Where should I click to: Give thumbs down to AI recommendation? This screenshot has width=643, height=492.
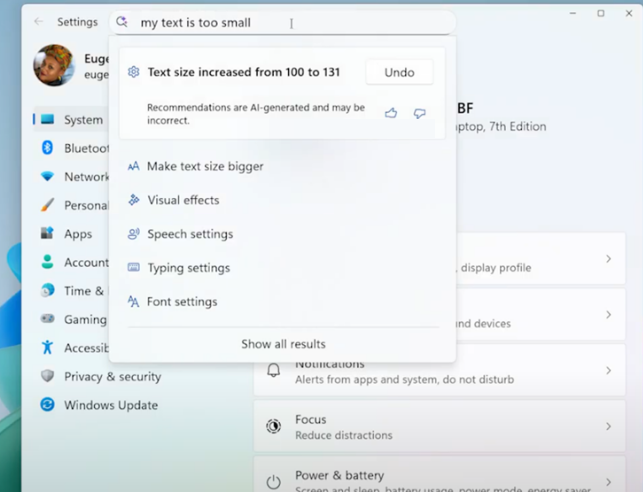pyautogui.click(x=419, y=113)
